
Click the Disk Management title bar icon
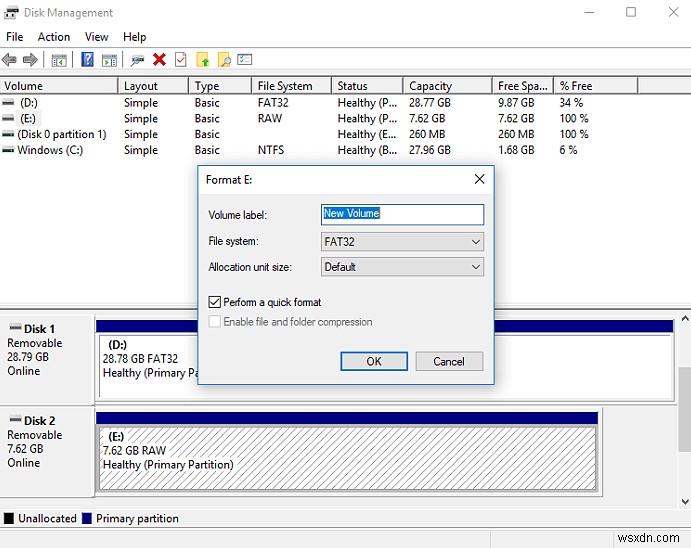pos(11,13)
